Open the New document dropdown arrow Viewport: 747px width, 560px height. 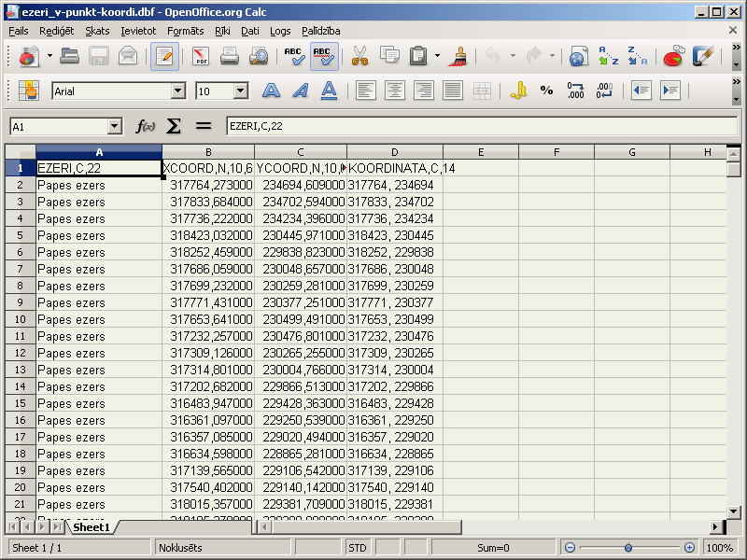pos(49,56)
